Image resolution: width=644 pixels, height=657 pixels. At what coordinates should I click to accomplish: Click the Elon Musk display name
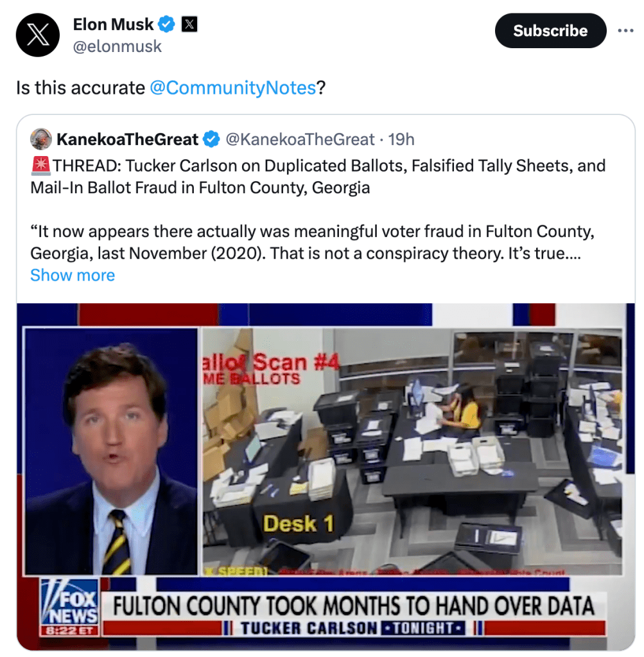(113, 24)
